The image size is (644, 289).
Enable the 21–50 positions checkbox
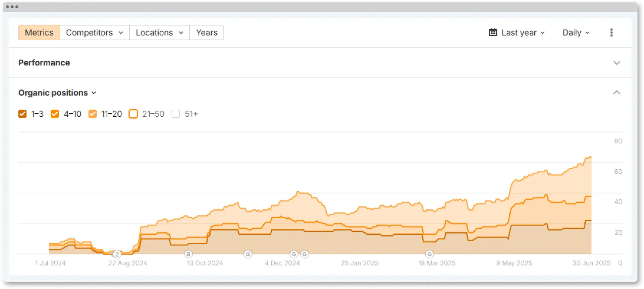pyautogui.click(x=133, y=114)
